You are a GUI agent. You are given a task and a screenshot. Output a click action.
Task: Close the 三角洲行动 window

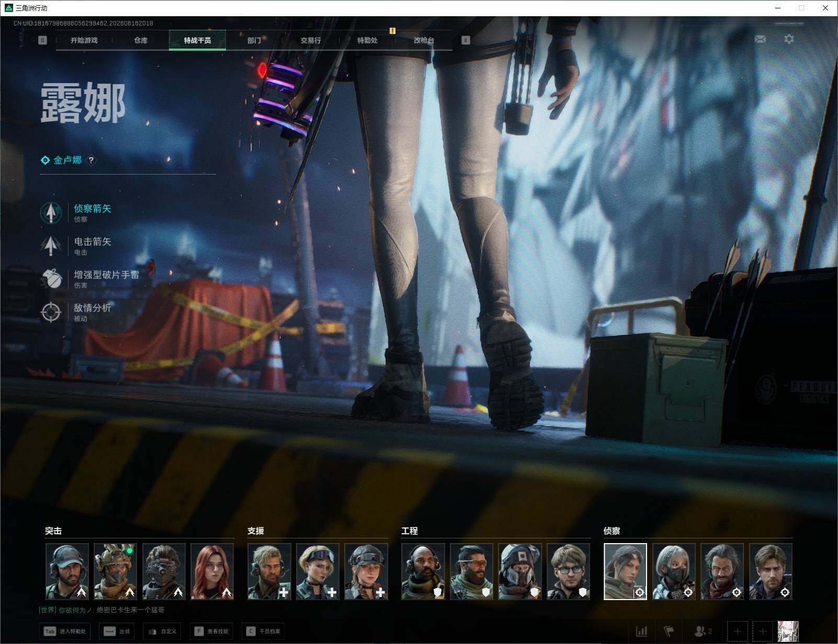(825, 8)
